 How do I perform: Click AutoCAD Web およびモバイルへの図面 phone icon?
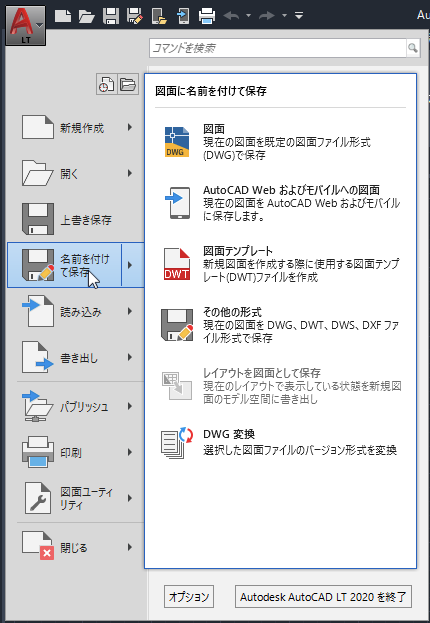pos(178,203)
